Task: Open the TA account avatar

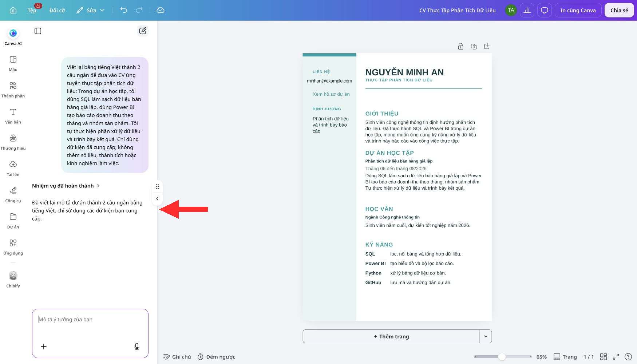Action: point(511,10)
